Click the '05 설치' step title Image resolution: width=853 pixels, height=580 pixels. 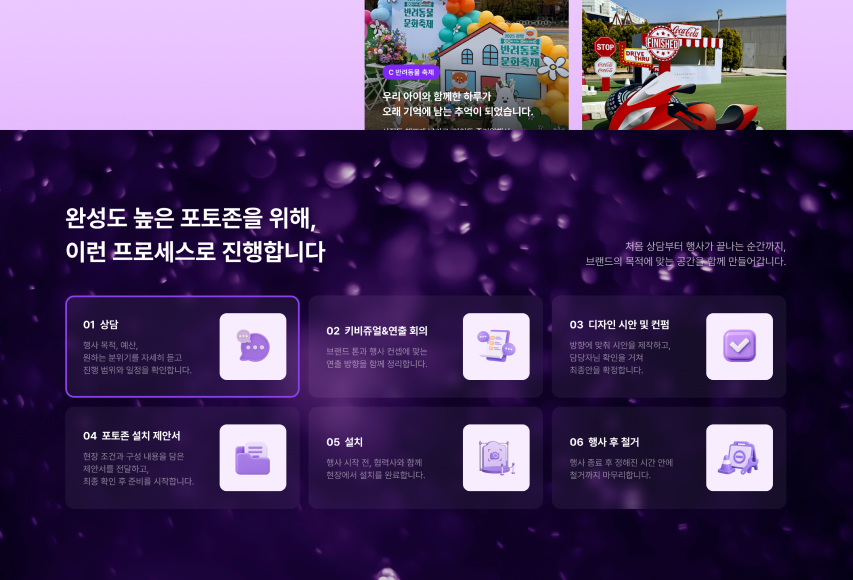tap(344, 442)
